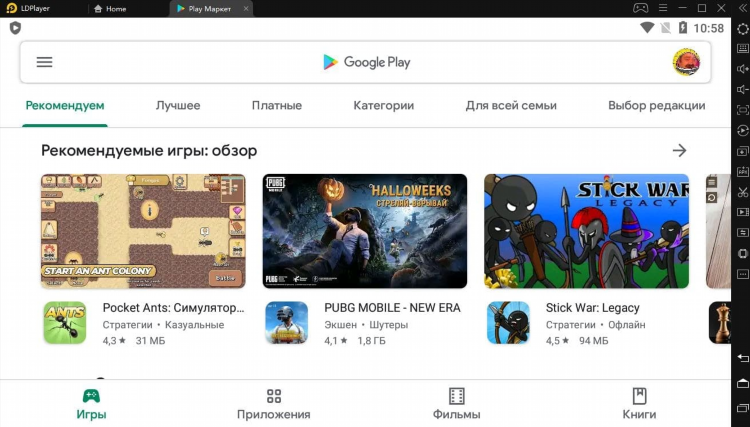Click the volume up sidebar icon
The image size is (750, 427).
pos(743,69)
